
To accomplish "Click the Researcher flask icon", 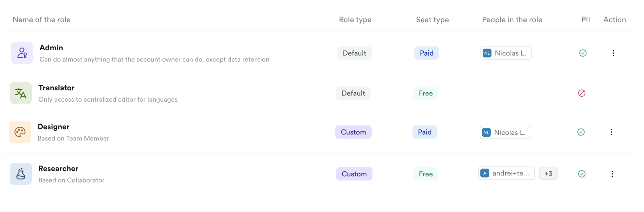I will pyautogui.click(x=21, y=174).
